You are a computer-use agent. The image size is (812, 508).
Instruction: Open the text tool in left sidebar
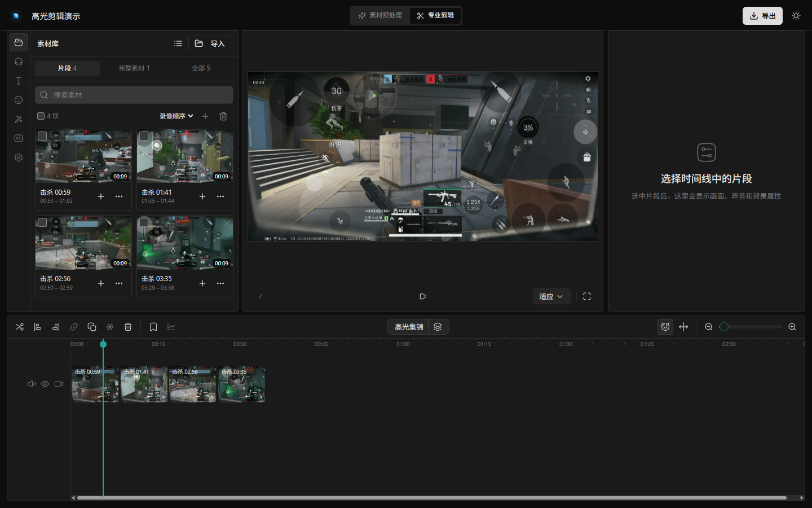click(x=19, y=81)
